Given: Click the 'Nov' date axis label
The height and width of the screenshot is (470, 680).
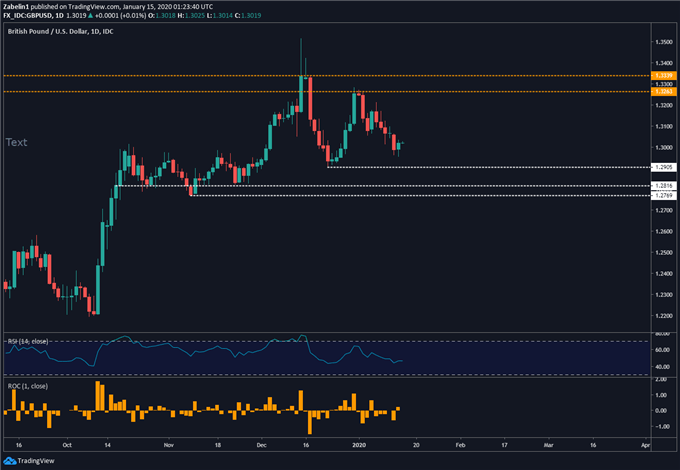Looking at the screenshot, I should click(x=169, y=445).
